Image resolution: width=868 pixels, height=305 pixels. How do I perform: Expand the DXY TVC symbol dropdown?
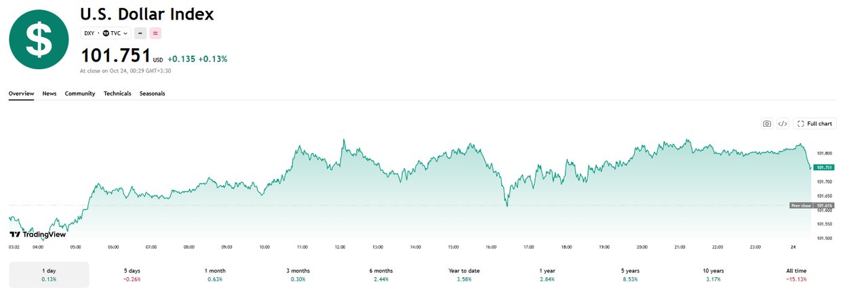coord(106,33)
